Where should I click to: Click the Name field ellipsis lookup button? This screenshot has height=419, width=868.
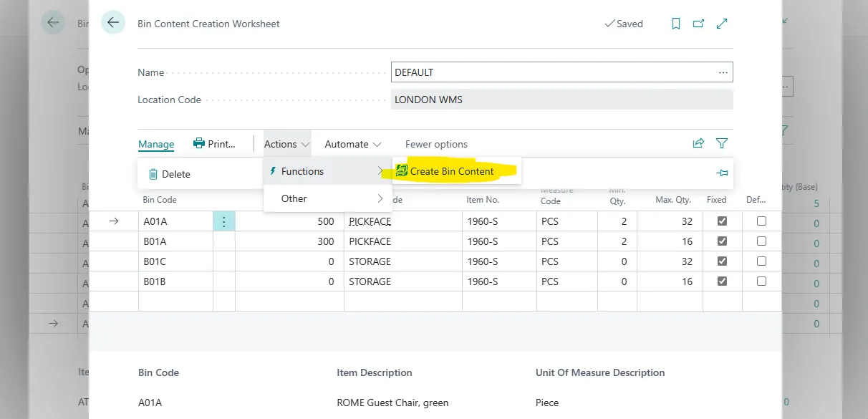(723, 72)
